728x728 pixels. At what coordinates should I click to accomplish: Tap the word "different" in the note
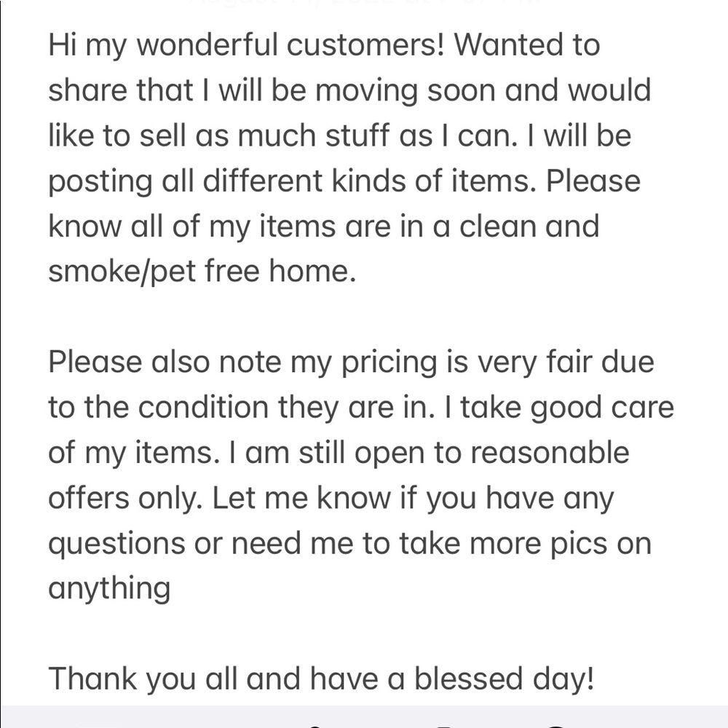262,181
